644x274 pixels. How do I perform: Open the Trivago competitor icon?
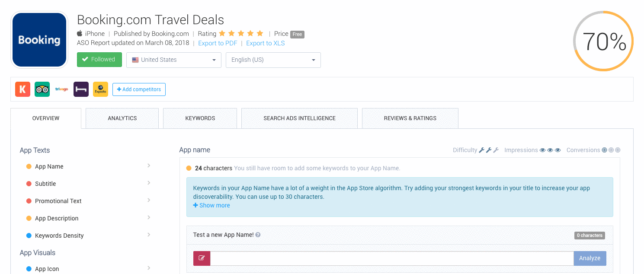coord(61,89)
